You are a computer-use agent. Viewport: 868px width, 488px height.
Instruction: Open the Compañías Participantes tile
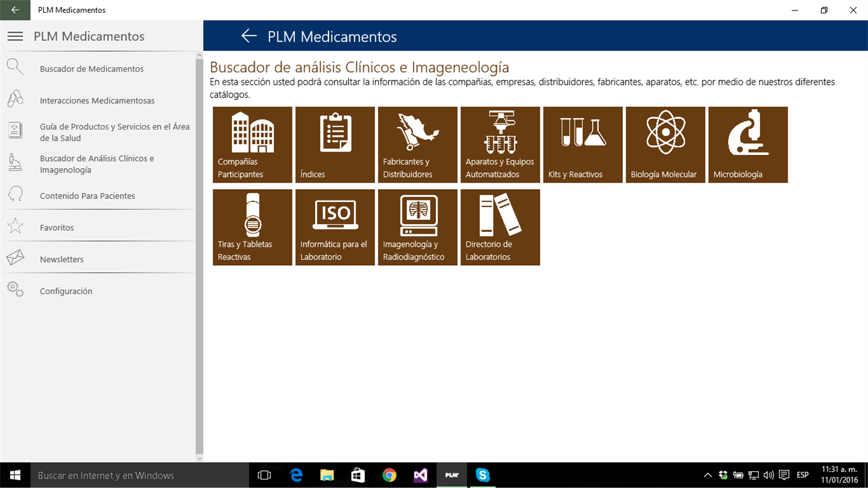tap(253, 145)
